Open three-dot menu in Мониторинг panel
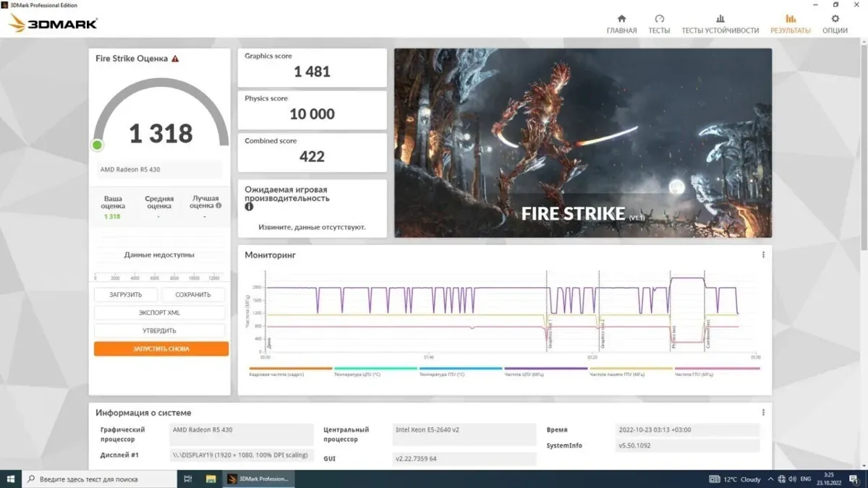The height and width of the screenshot is (488, 868). point(763,255)
